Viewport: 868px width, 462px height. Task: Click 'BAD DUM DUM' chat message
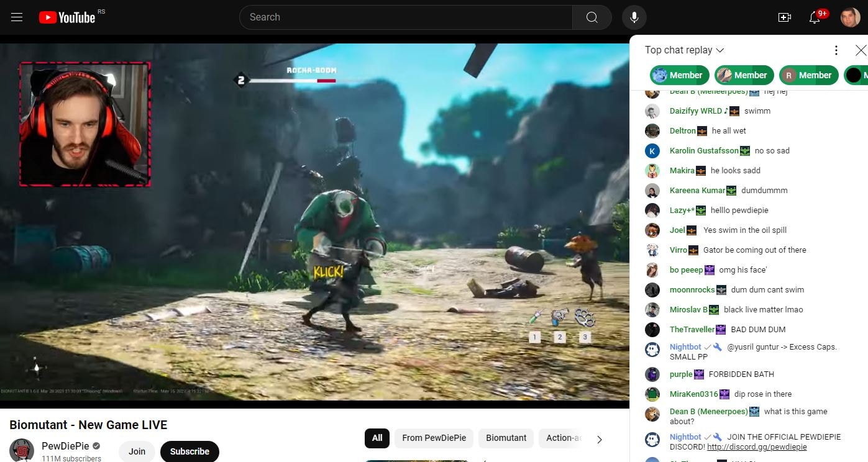tap(758, 330)
